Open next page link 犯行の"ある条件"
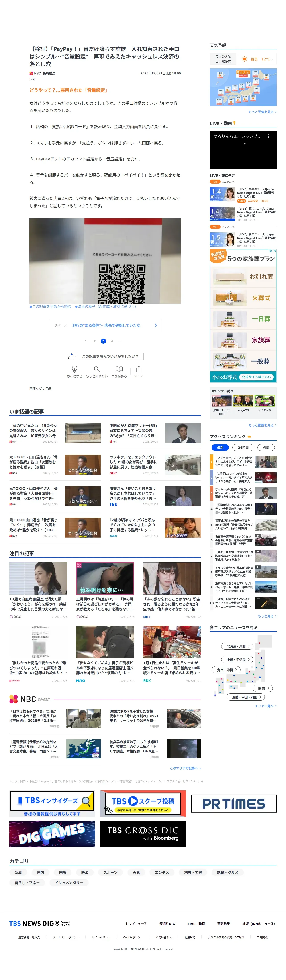Viewport: 286px width, 980px height. click(x=105, y=325)
